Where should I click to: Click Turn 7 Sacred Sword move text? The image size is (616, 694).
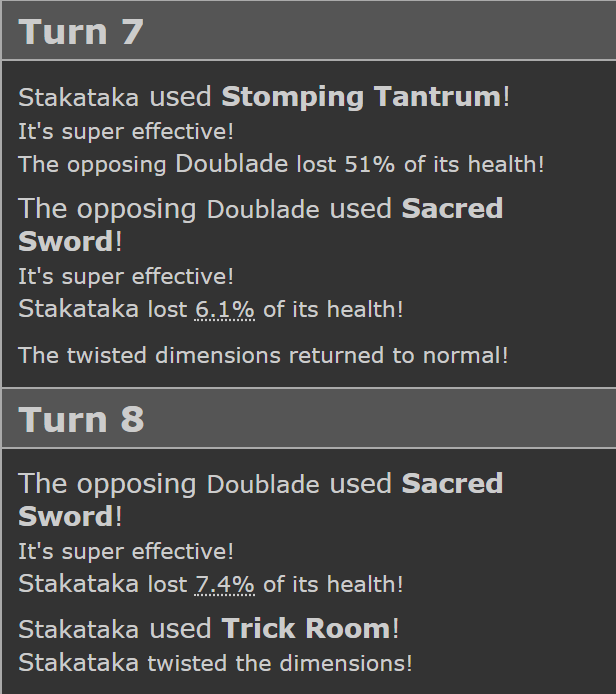(261, 225)
